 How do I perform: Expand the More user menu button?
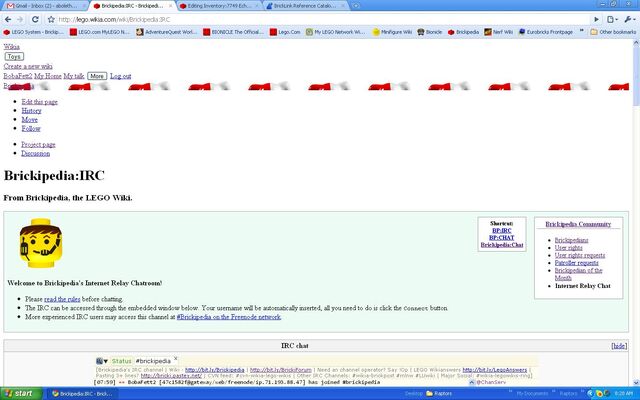click(97, 76)
